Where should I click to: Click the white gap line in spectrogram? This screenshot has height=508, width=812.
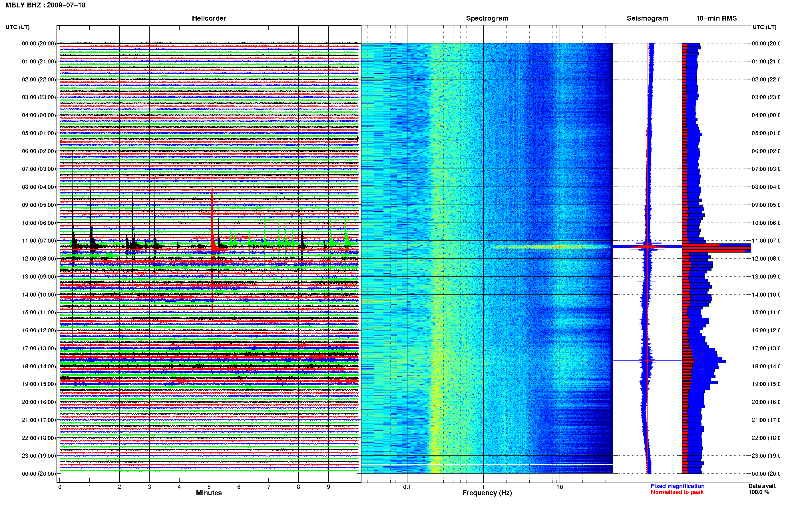click(x=487, y=465)
